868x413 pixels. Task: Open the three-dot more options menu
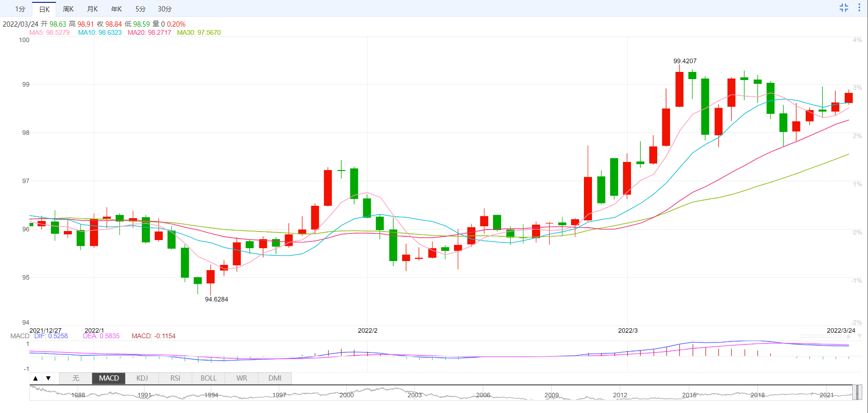click(859, 8)
